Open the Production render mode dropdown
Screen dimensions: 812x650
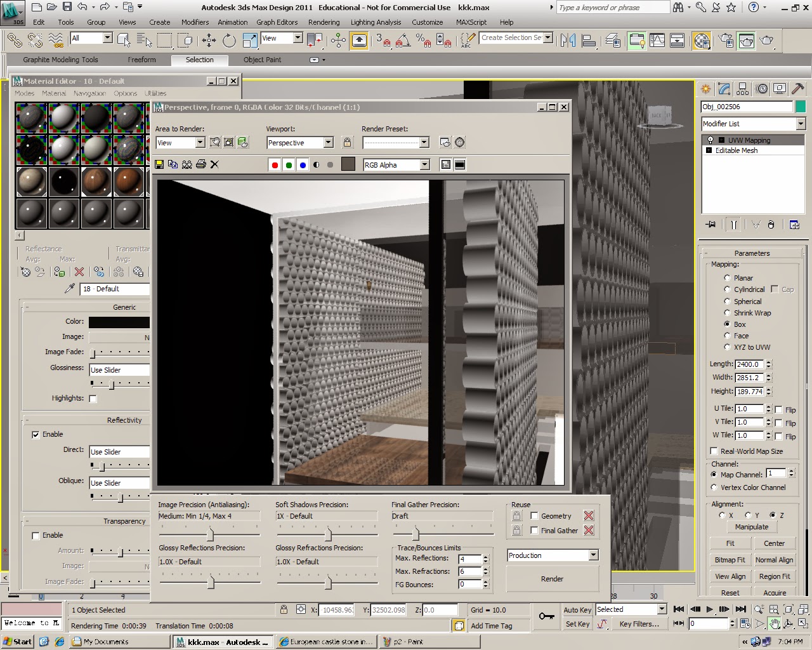point(593,555)
